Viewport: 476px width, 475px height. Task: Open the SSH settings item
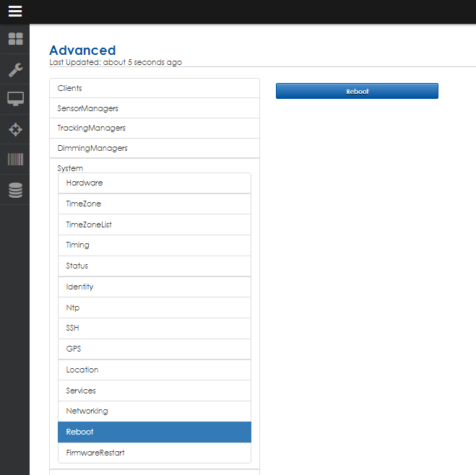click(154, 328)
